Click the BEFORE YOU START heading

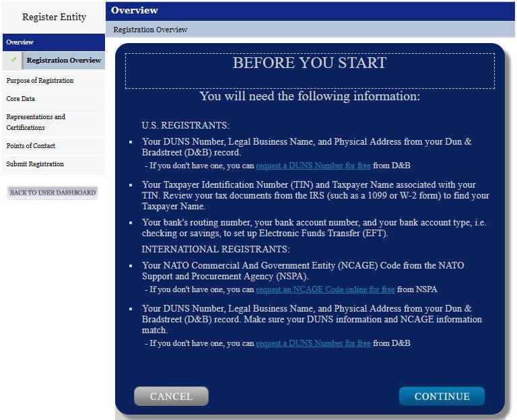pos(310,63)
